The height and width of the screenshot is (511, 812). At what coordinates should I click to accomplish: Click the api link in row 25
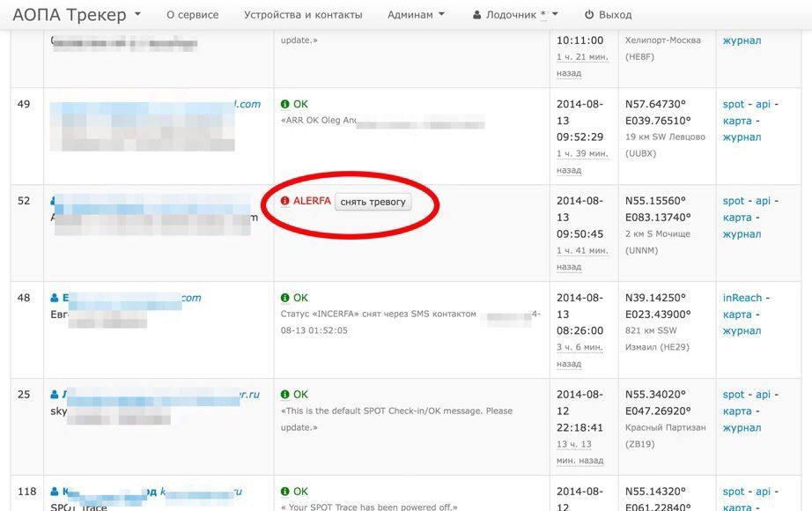763,395
